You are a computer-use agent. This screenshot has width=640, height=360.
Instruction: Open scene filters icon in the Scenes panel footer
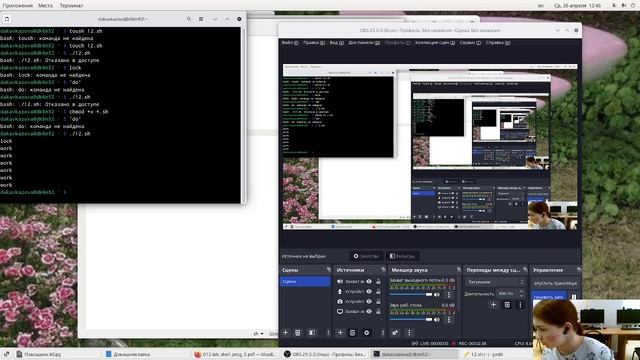click(312, 333)
